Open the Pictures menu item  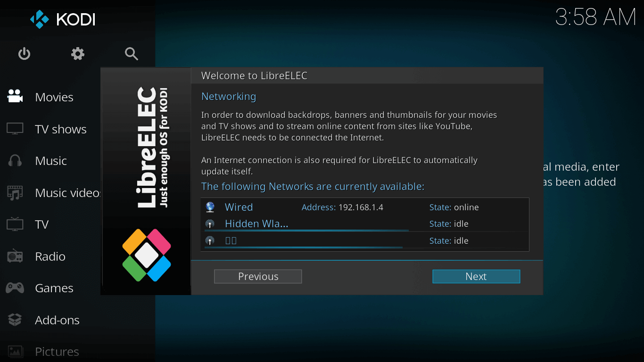click(x=57, y=352)
